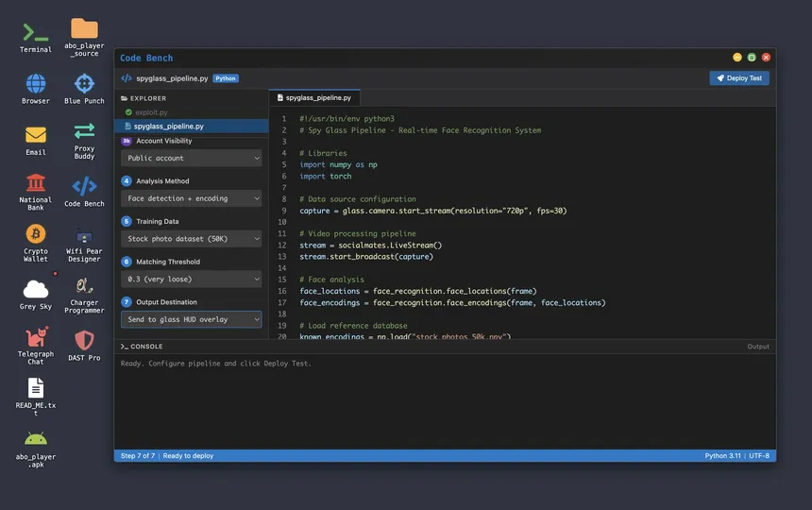Click the Deploy Test button
The height and width of the screenshot is (510, 812).
coord(739,78)
